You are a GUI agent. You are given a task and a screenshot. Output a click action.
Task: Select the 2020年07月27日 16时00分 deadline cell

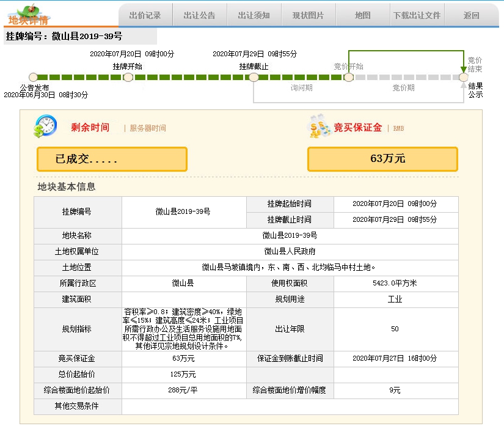pos(396,359)
